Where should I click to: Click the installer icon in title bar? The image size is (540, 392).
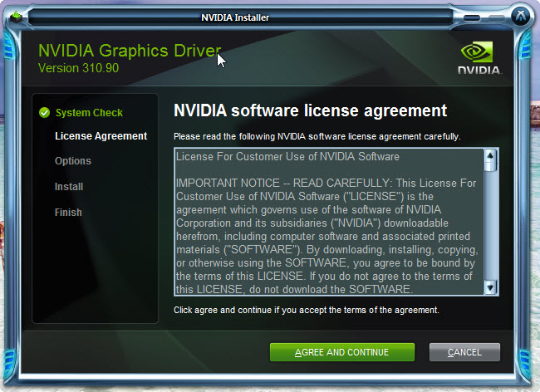pyautogui.click(x=16, y=17)
